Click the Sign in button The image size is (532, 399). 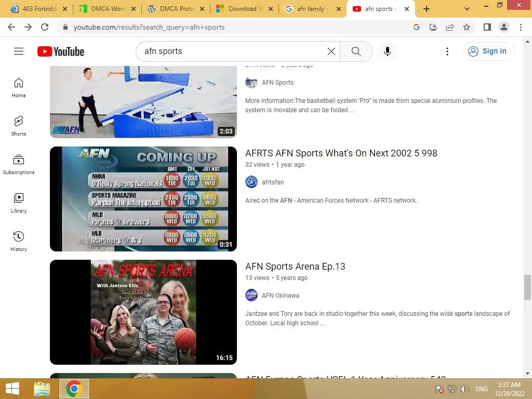pos(488,51)
